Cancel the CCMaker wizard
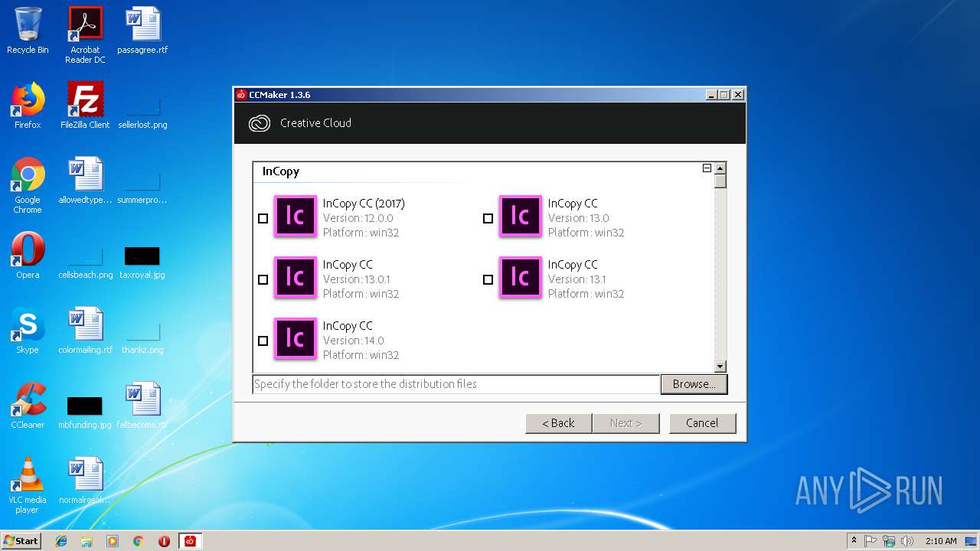 pyautogui.click(x=702, y=423)
